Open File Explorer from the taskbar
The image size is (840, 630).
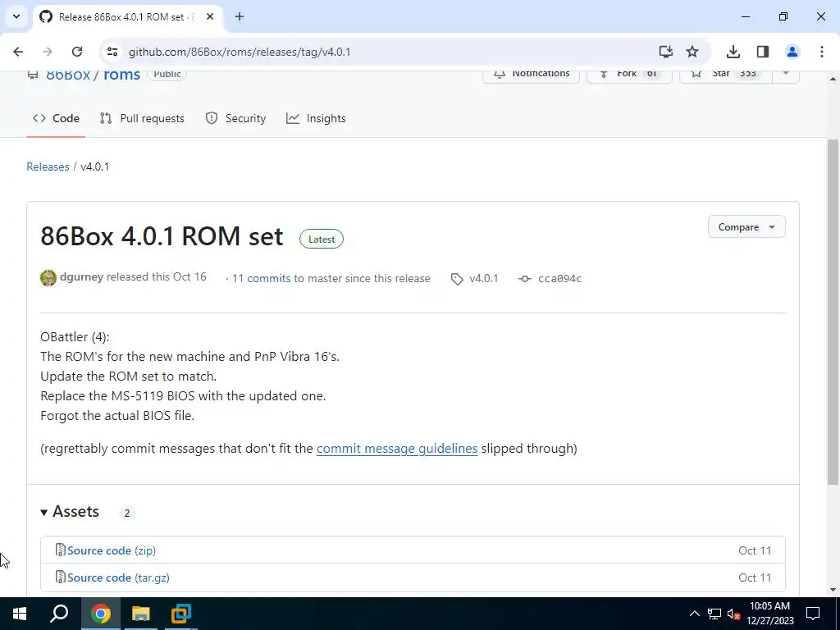pyautogui.click(x=141, y=614)
